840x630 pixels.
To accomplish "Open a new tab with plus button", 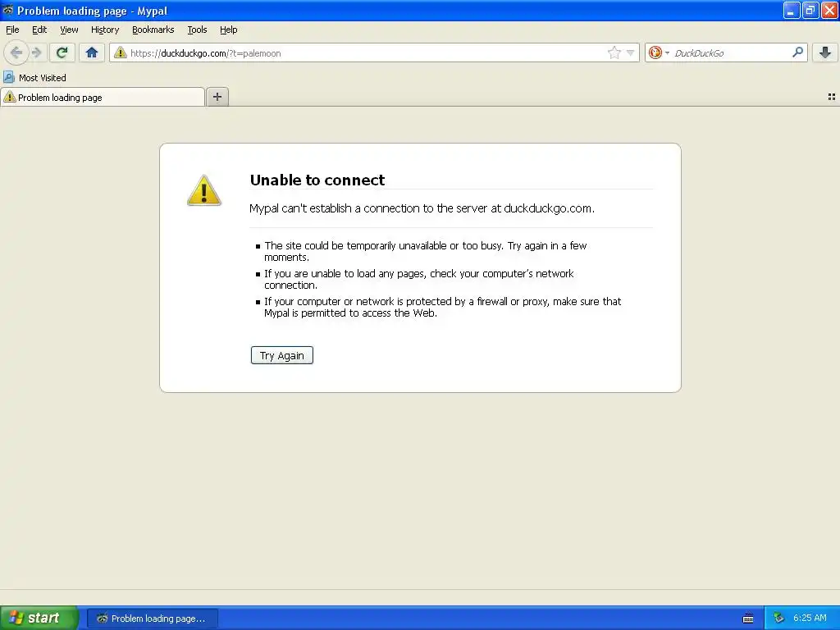I will [217, 97].
